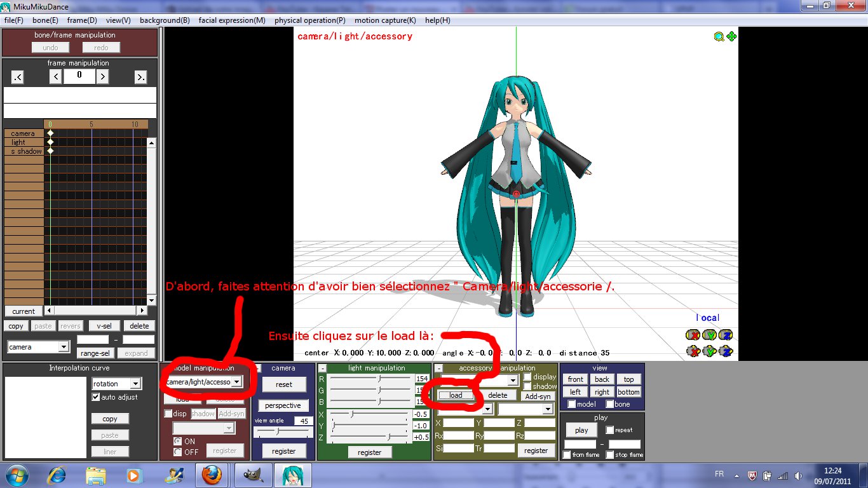Collapse the accessory manipulation panel
This screenshot has width=868, height=488.
(438, 368)
